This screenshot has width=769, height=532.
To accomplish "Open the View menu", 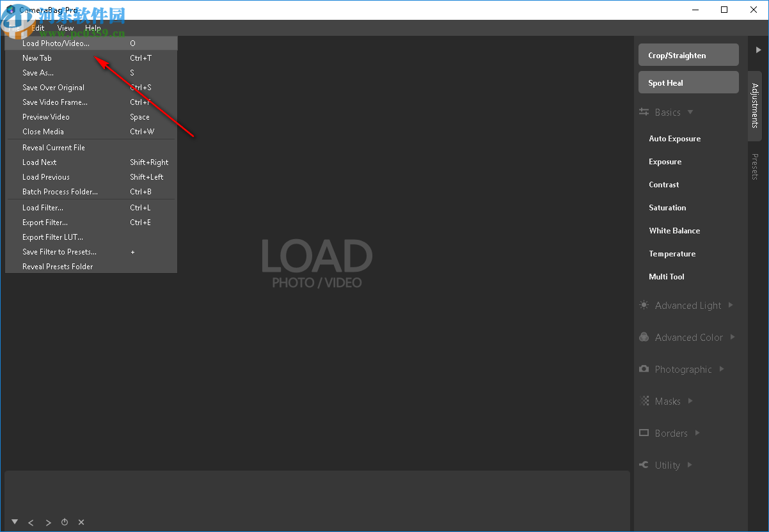I will coord(65,28).
